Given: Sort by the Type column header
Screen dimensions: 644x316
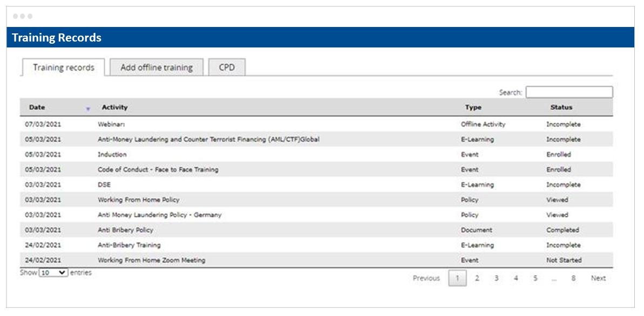Looking at the screenshot, I should point(473,107).
